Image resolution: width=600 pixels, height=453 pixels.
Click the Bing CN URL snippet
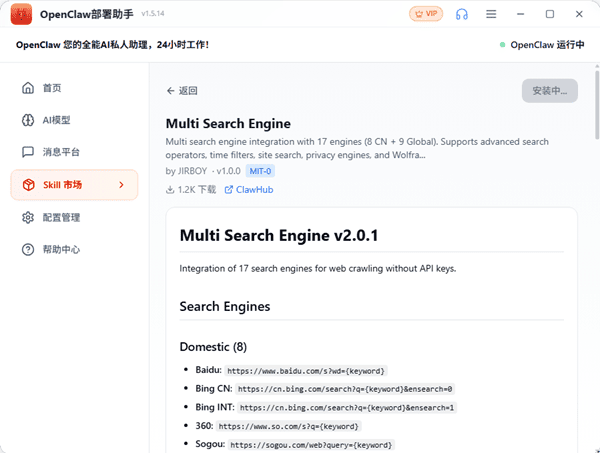click(x=345, y=389)
